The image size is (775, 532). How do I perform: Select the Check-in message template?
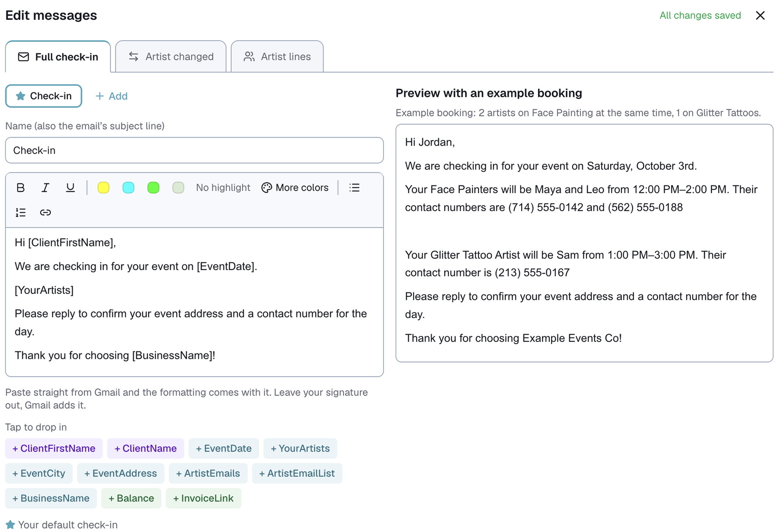[x=44, y=96]
